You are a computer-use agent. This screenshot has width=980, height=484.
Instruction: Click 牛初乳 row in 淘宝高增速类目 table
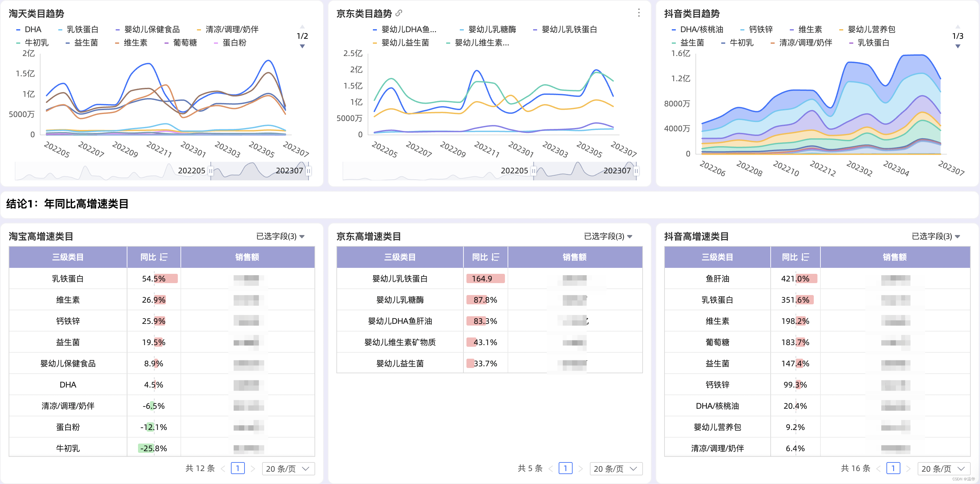[162, 448]
